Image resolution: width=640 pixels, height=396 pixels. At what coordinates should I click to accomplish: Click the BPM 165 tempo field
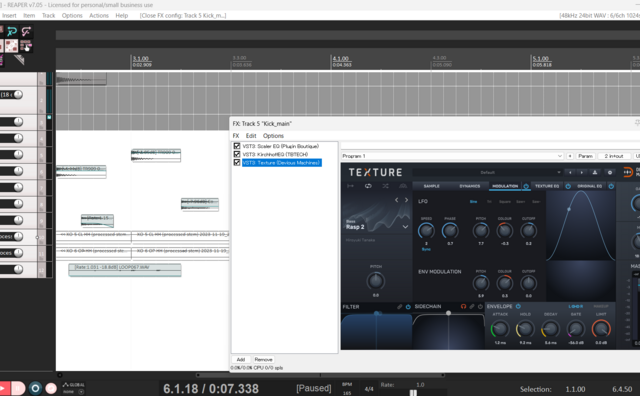[x=347, y=389]
